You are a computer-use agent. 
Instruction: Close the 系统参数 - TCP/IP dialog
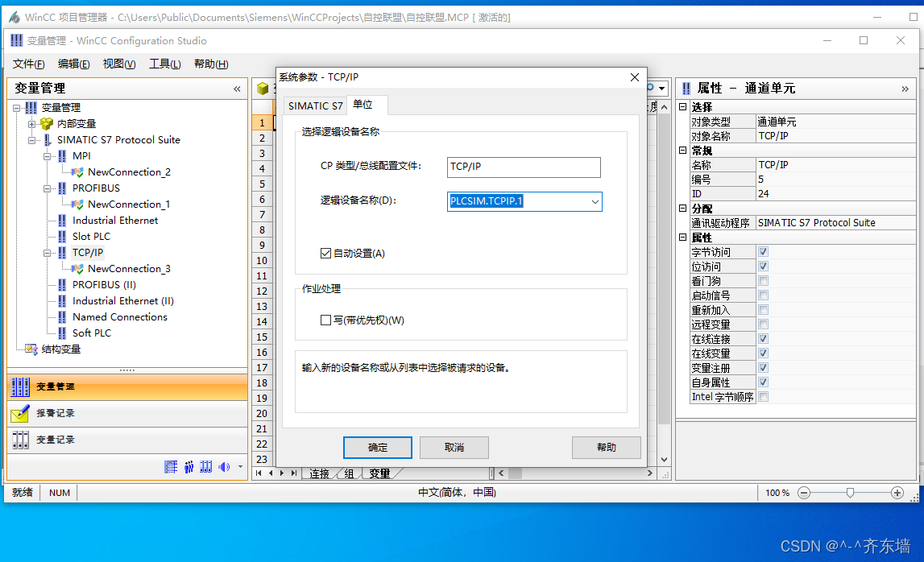[x=635, y=77]
